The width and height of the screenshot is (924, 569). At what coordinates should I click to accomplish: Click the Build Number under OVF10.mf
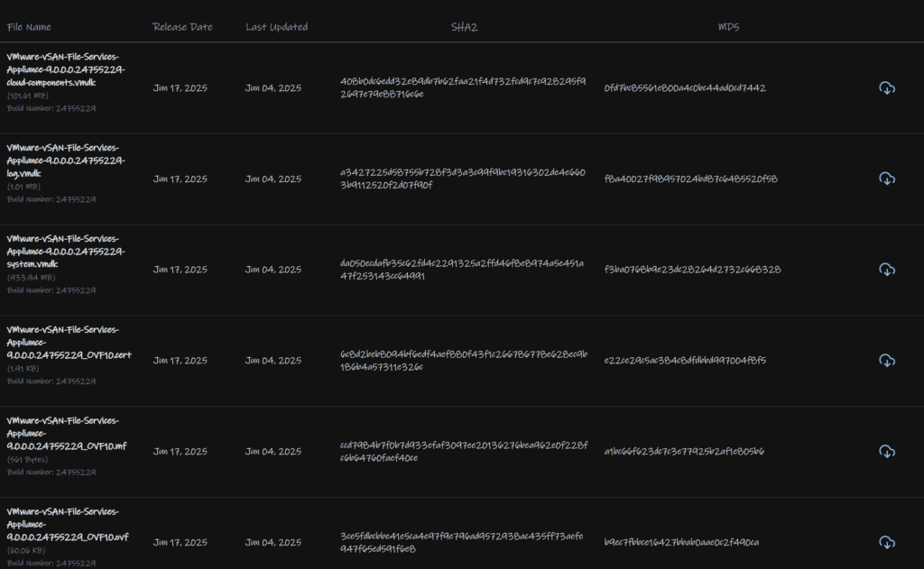tap(51, 473)
